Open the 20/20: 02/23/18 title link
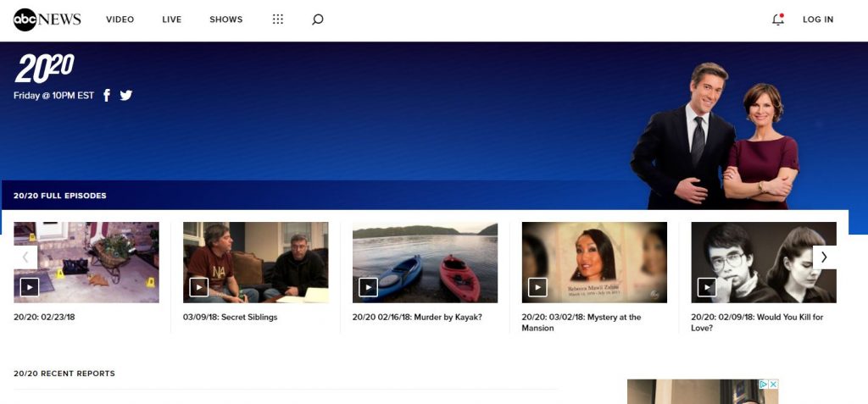The width and height of the screenshot is (868, 404). (x=44, y=317)
